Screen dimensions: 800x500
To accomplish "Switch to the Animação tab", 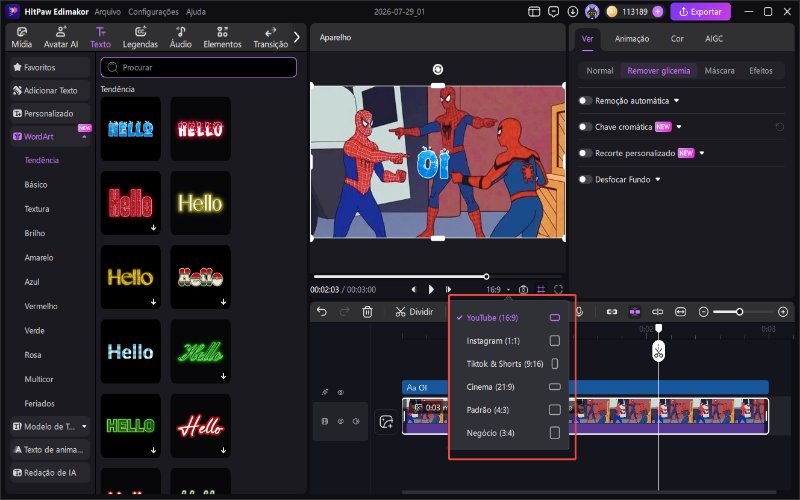I will click(x=632, y=39).
